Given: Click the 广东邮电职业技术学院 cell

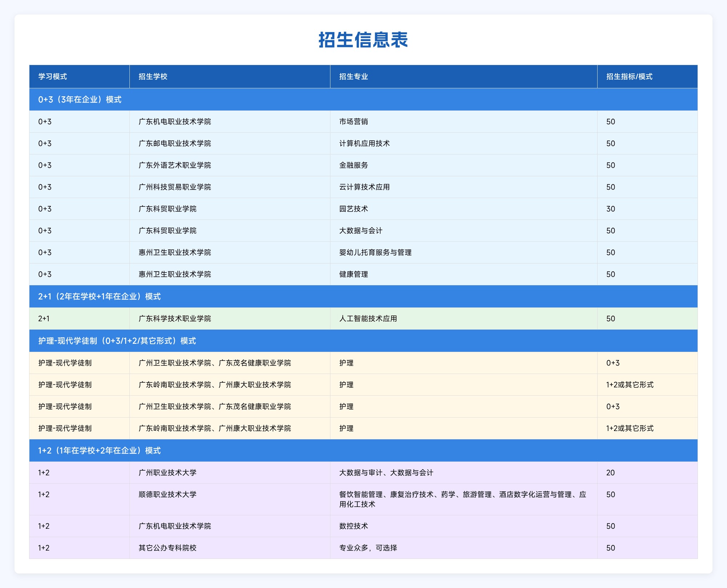Looking at the screenshot, I should [230, 144].
